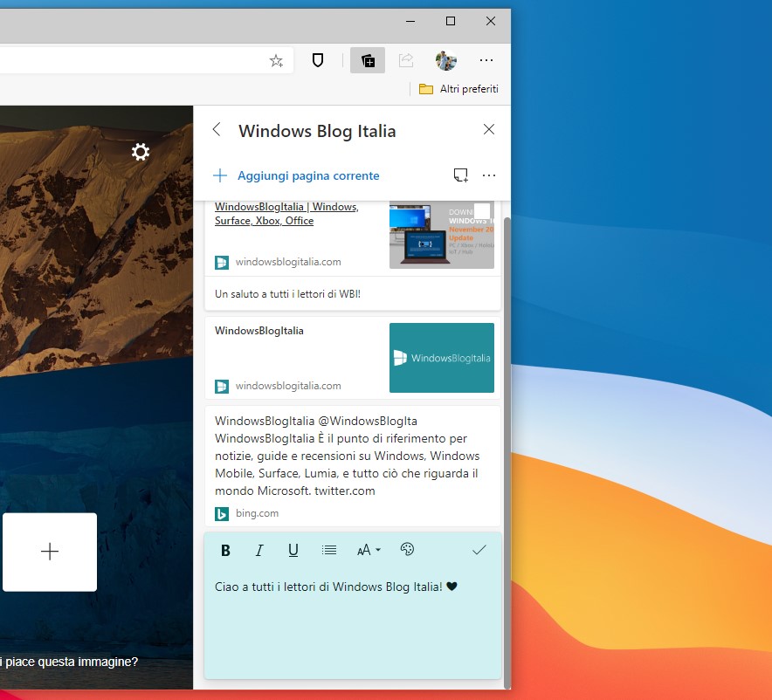The width and height of the screenshot is (772, 700).
Task: Click the bing.com source label
Action: click(257, 513)
